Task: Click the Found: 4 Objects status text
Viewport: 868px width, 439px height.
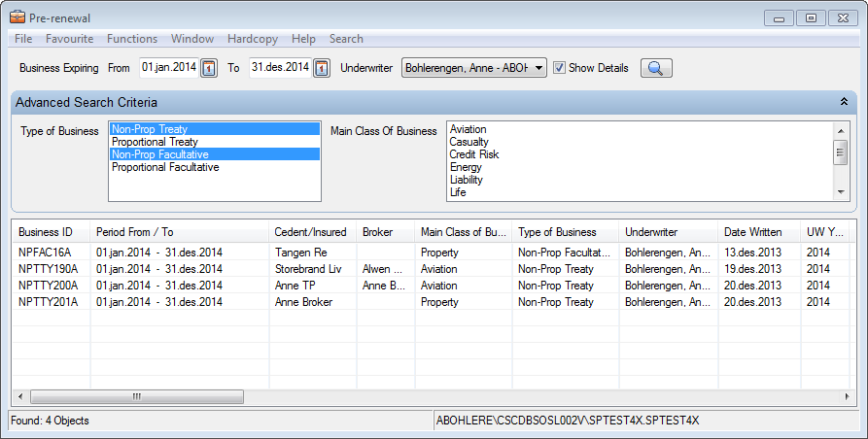Action: point(50,421)
